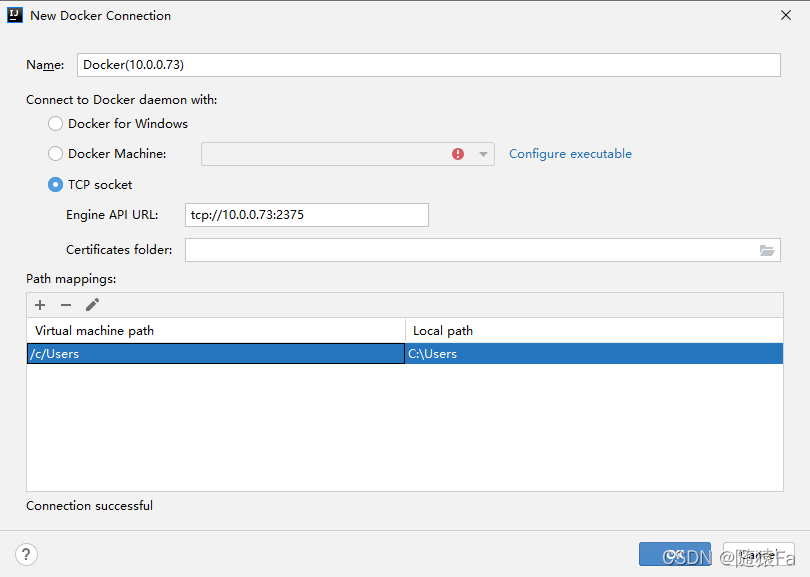Confirm with the OK button

[675, 554]
